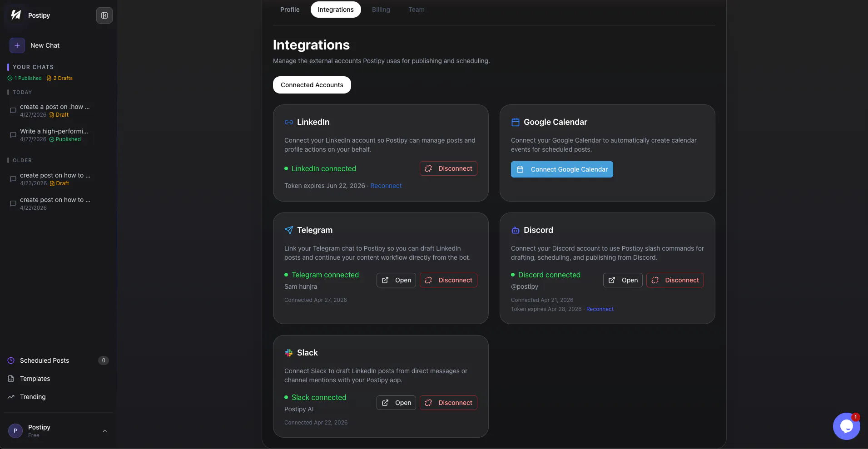The width and height of the screenshot is (868, 449).
Task: Click the Postipy logo icon
Action: tap(16, 15)
